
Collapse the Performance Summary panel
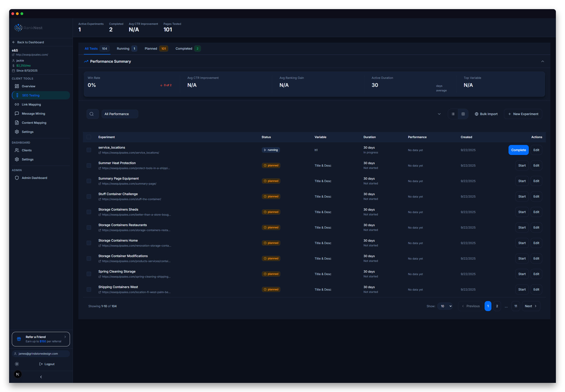(542, 61)
